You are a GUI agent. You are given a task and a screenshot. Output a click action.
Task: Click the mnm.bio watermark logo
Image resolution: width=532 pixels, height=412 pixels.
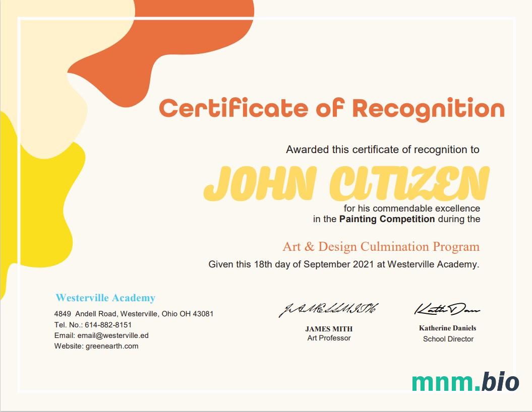tap(465, 382)
